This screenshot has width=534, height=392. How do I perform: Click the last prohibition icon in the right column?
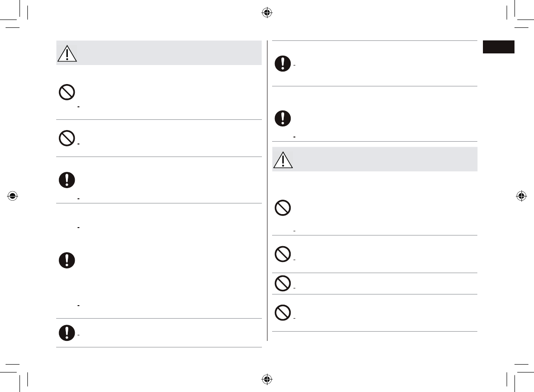283,312
